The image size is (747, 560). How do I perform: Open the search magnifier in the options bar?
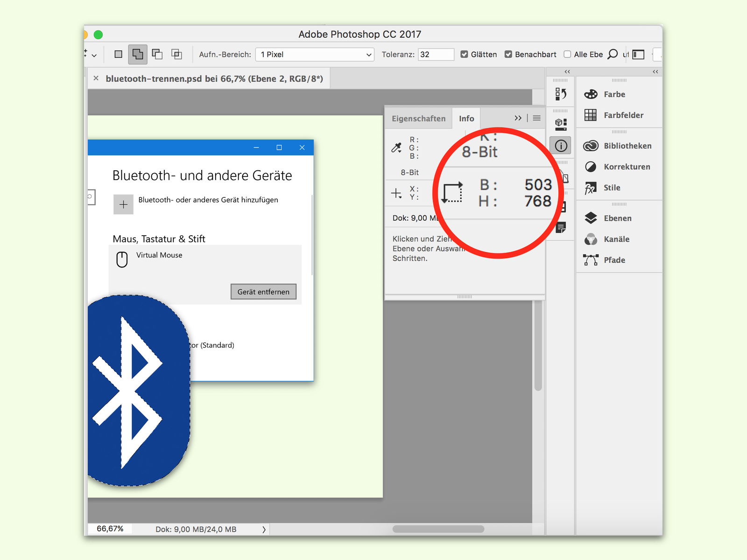click(613, 55)
